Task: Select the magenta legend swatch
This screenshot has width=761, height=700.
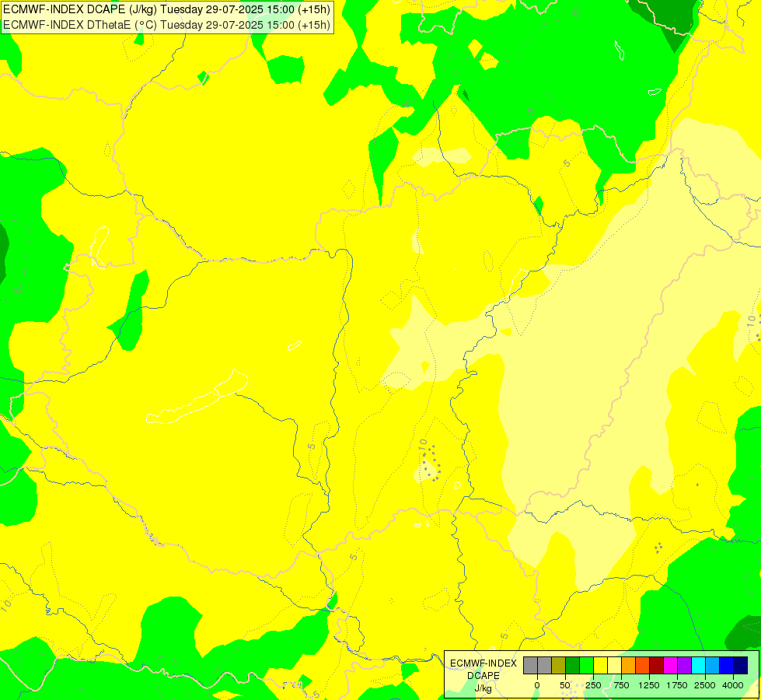Action: pos(670,665)
